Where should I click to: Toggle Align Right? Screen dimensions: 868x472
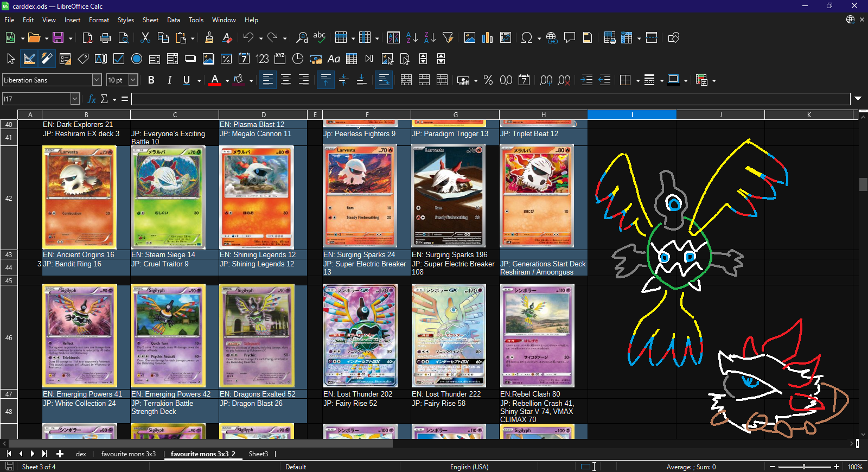pos(304,80)
